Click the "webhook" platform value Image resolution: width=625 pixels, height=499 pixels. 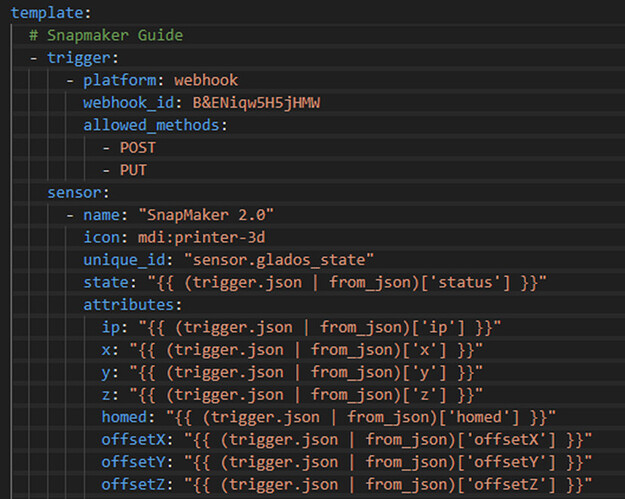point(206,80)
